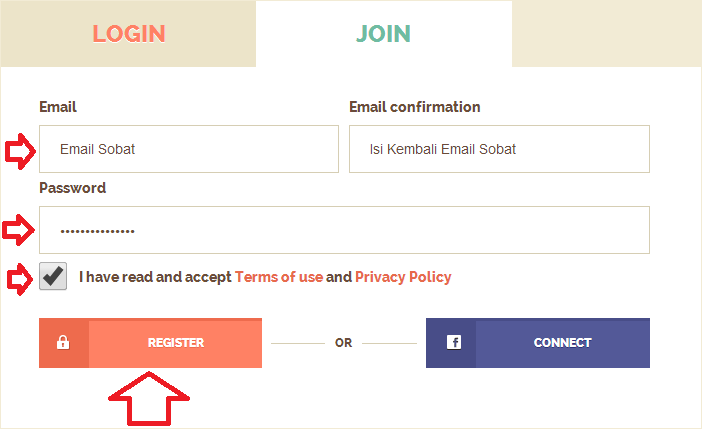Open the Privacy Policy link

403,277
